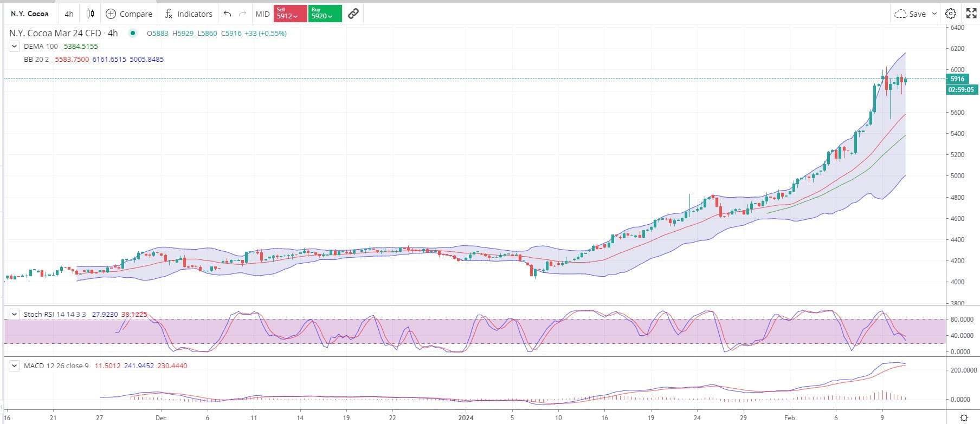Open chart settings gear in toolbar
Viewport: 980px width, 424px height.
coord(951,14)
